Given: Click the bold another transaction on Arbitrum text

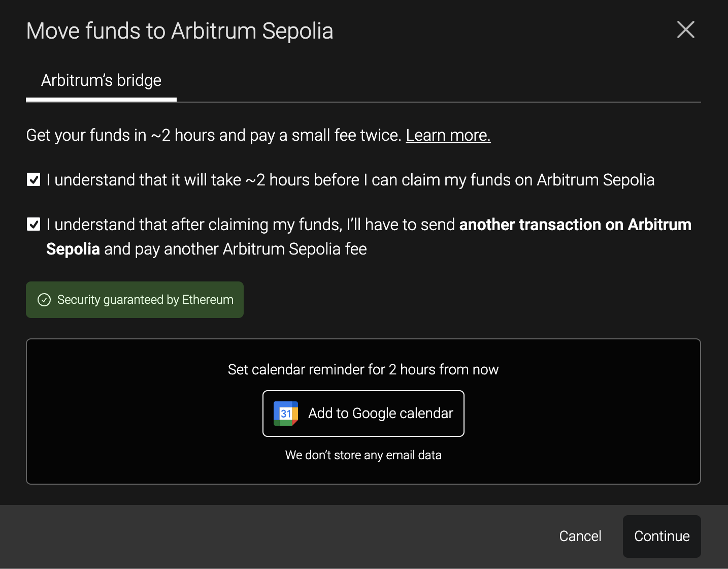Looking at the screenshot, I should click(x=575, y=225).
